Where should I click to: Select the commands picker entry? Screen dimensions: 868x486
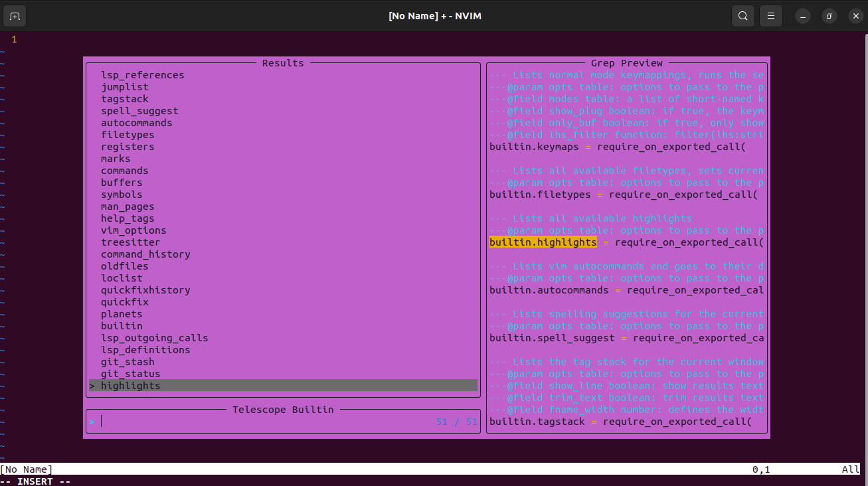tap(125, 171)
